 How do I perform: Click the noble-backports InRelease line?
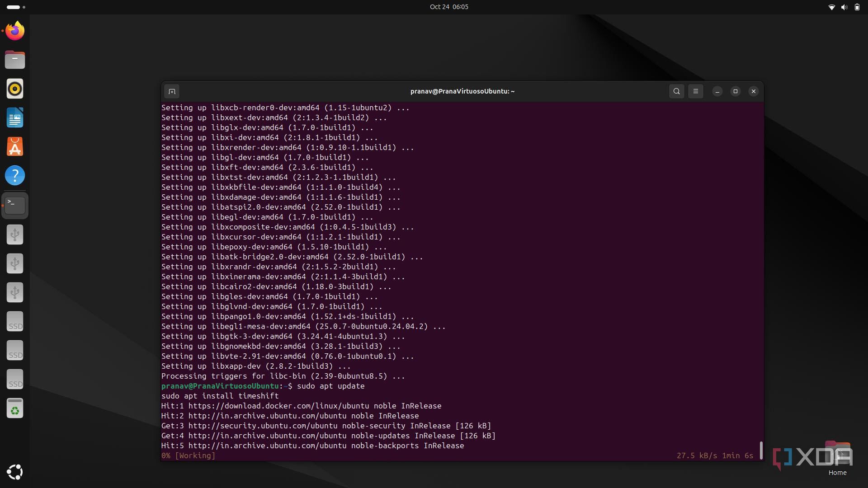[313, 446]
